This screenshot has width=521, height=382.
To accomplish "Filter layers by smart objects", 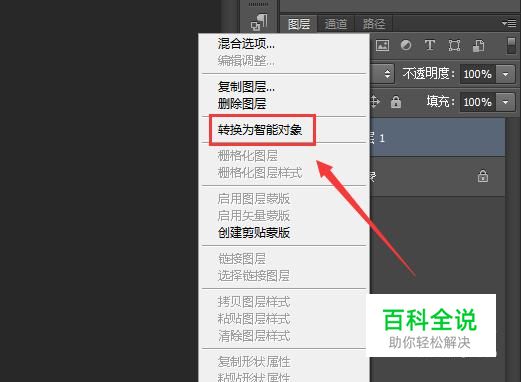I will (x=478, y=46).
